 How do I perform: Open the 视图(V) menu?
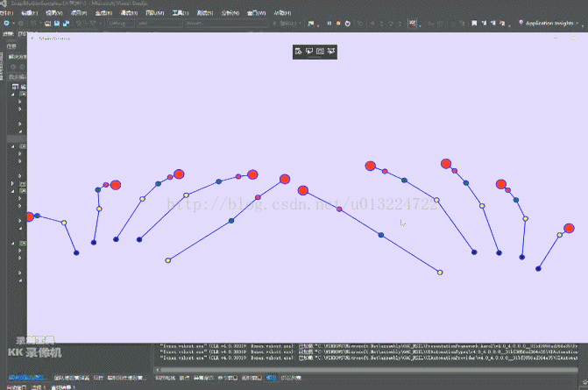54,13
